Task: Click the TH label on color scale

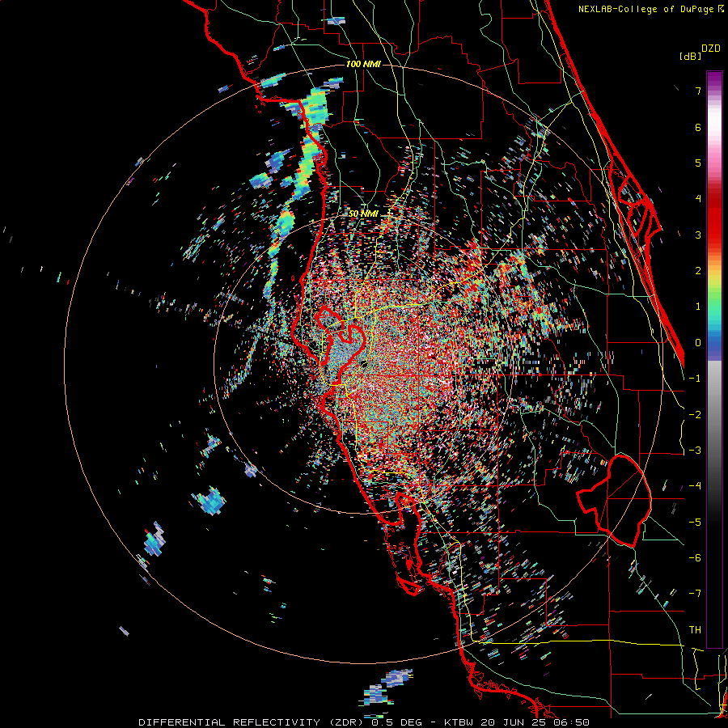Action: (695, 630)
